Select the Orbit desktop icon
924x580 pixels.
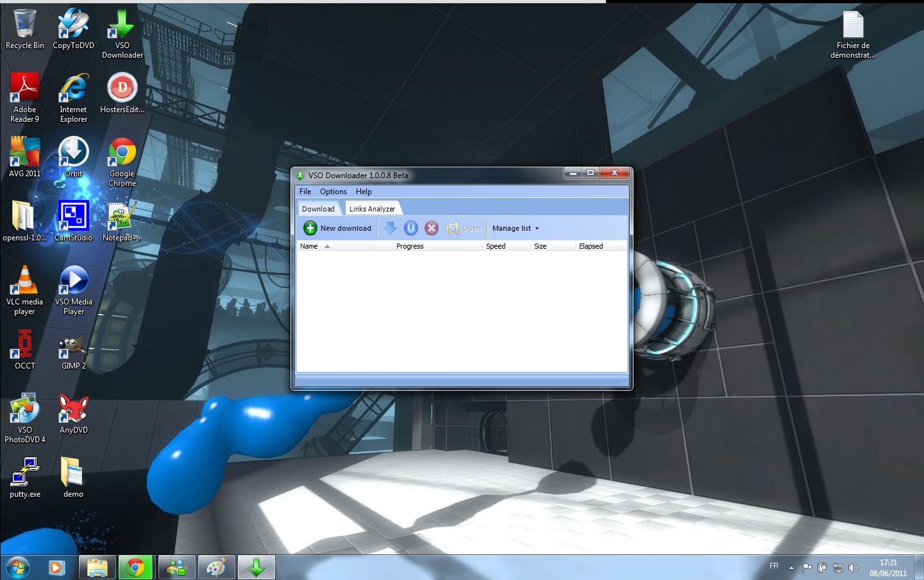click(74, 158)
